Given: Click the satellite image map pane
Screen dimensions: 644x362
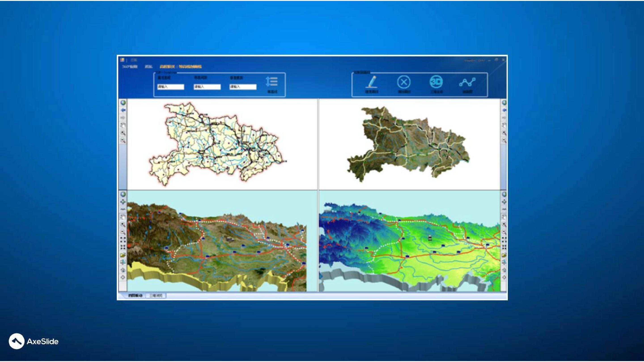Looking at the screenshot, I should tap(409, 144).
